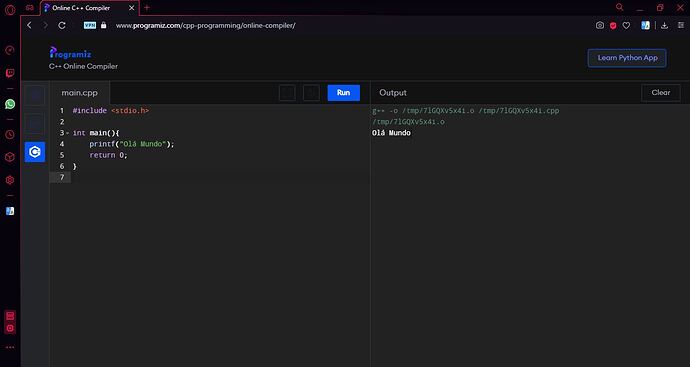Select first language tile above C++
The height and width of the screenshot is (367, 690).
click(x=35, y=95)
